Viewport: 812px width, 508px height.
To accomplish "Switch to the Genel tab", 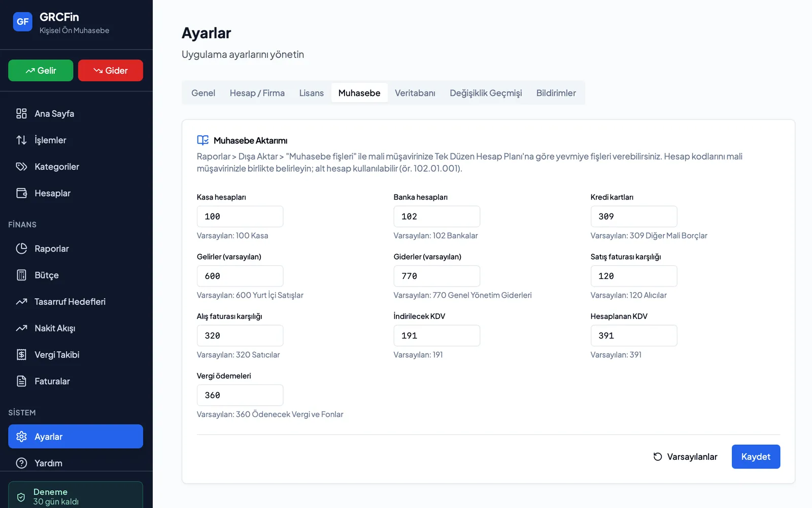I will coord(203,93).
